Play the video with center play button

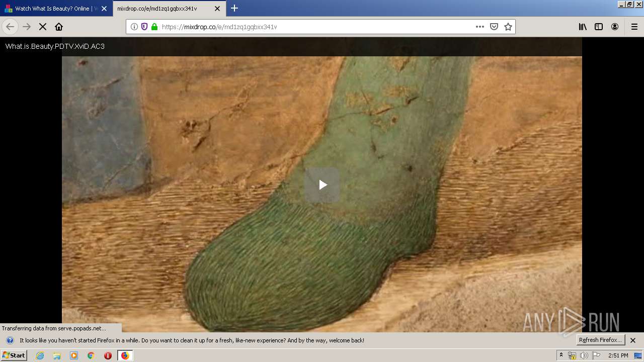tap(322, 185)
